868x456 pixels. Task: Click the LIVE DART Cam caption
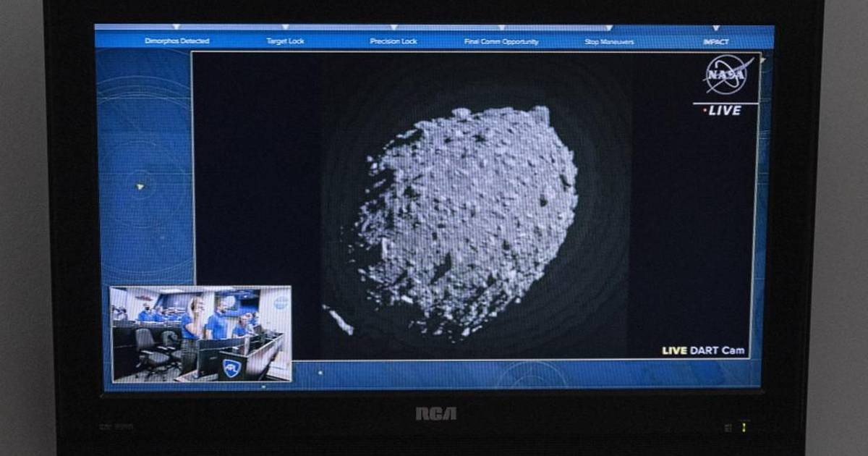tap(703, 350)
